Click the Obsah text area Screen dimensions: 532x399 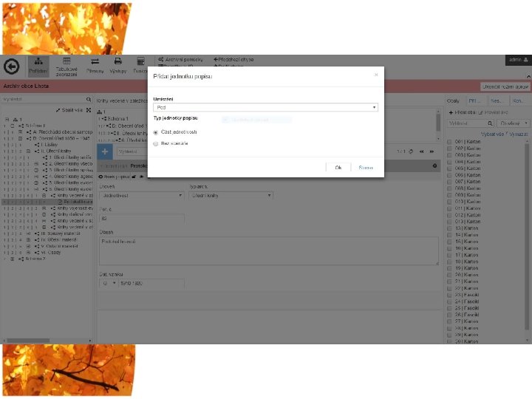point(268,250)
